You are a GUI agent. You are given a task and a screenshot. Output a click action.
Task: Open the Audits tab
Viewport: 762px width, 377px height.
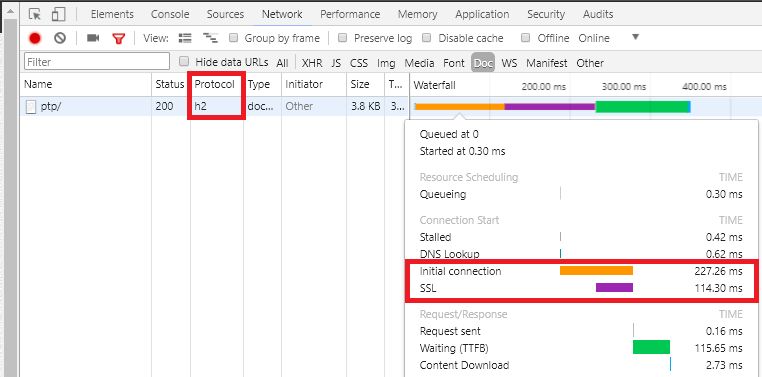(598, 14)
